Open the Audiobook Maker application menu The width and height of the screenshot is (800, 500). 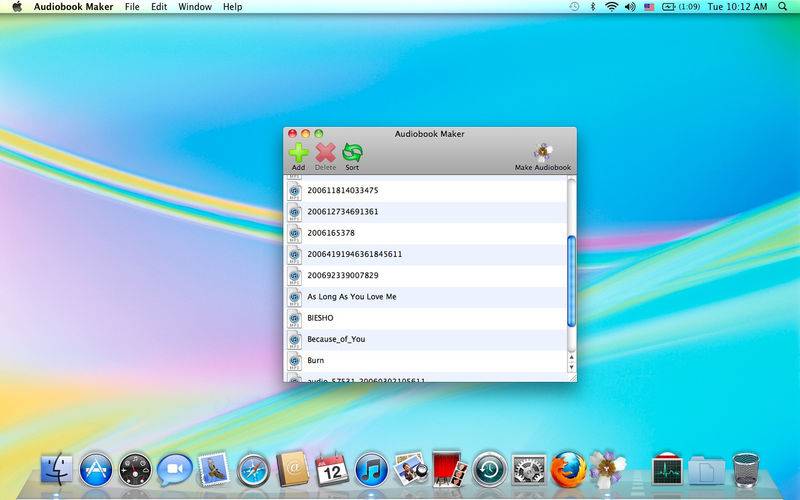pos(73,7)
